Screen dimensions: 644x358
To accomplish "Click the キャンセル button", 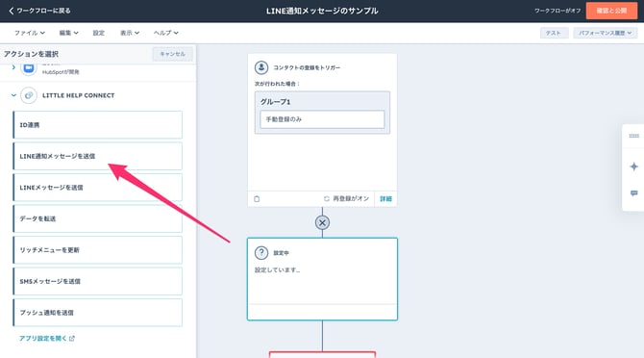I will point(172,54).
